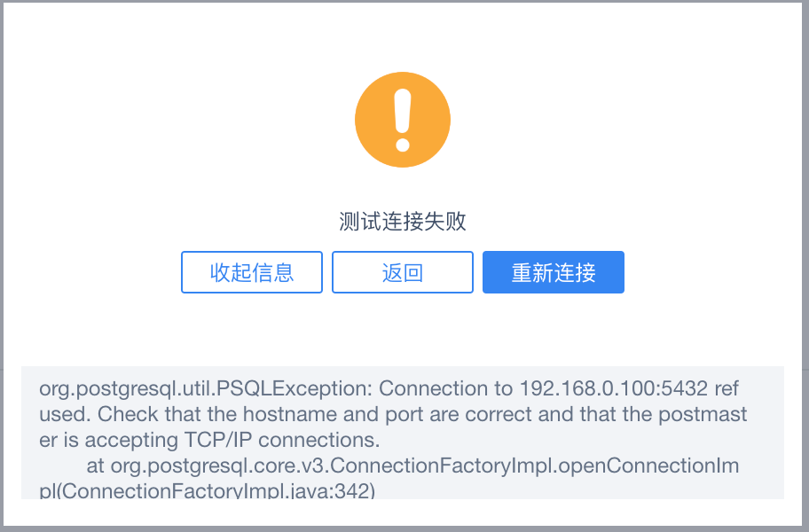
Task: Collapse details with the 收起信息 button
Action: tap(252, 272)
